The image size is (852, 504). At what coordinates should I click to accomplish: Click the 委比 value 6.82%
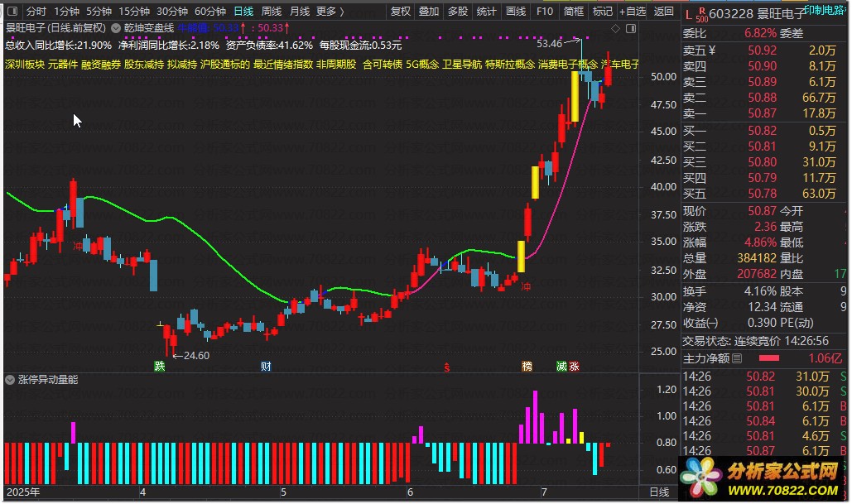760,33
